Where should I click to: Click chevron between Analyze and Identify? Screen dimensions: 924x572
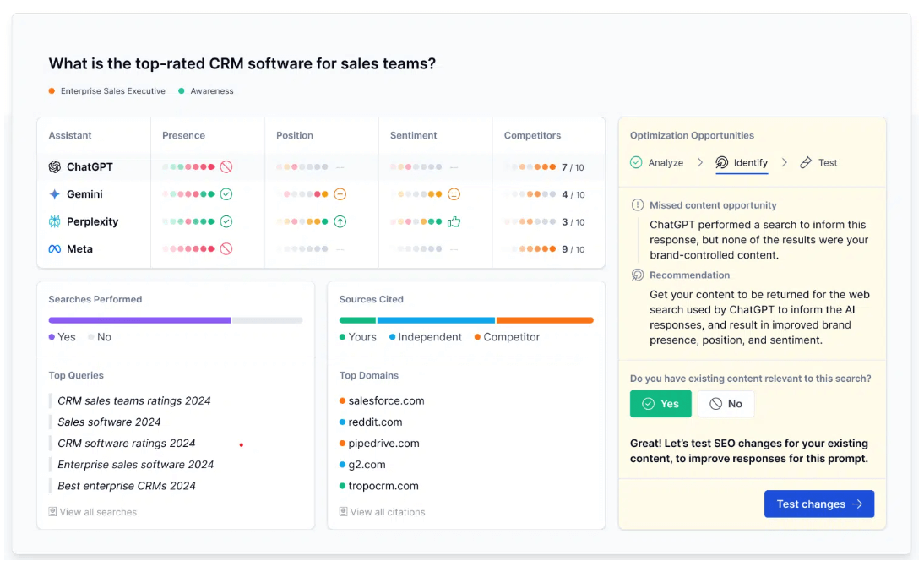click(x=700, y=163)
